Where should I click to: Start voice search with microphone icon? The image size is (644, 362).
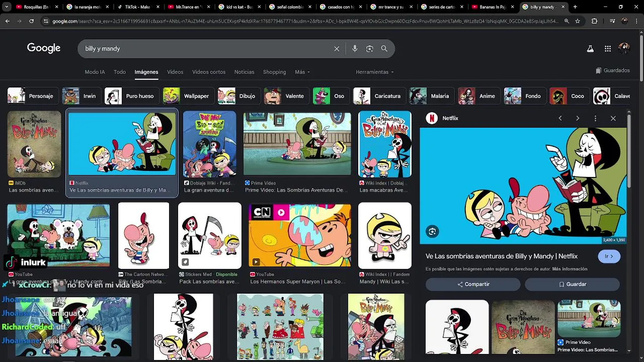click(355, 49)
